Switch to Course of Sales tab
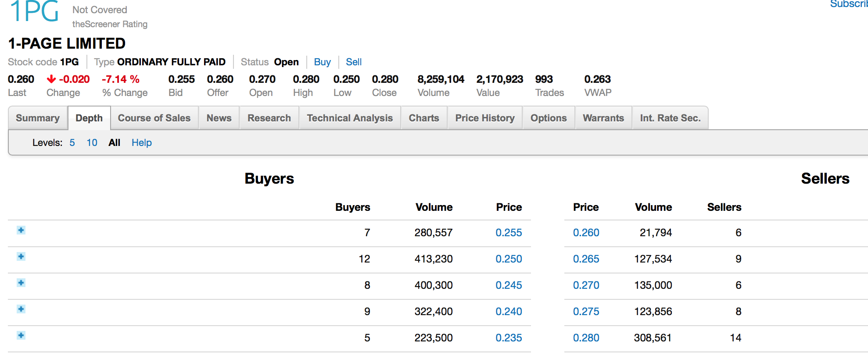The height and width of the screenshot is (355, 868). pyautogui.click(x=154, y=118)
